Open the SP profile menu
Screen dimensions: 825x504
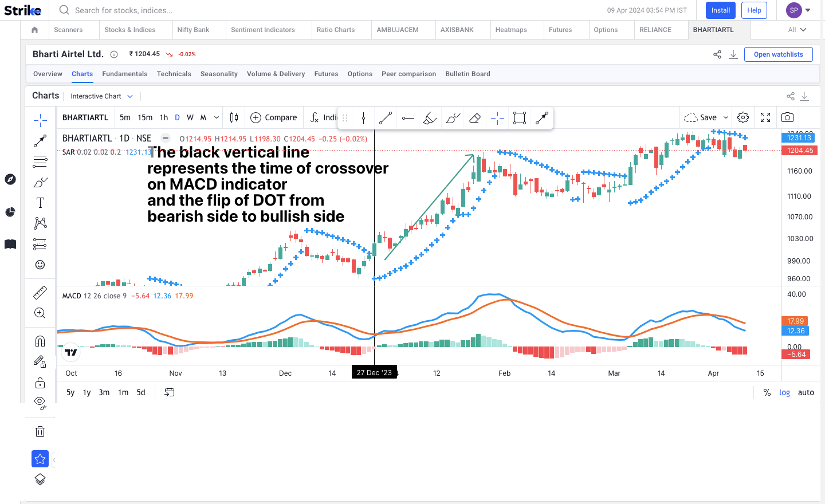[x=799, y=10]
